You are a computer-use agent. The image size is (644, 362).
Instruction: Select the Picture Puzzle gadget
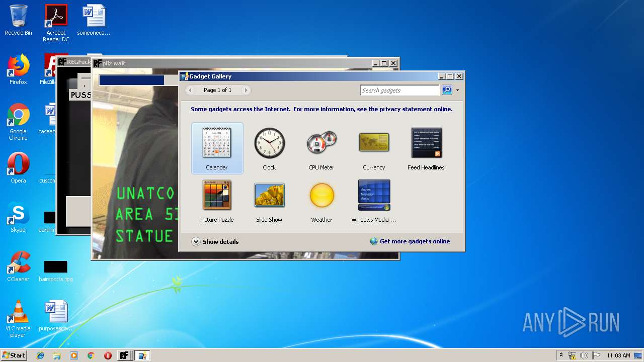(217, 201)
